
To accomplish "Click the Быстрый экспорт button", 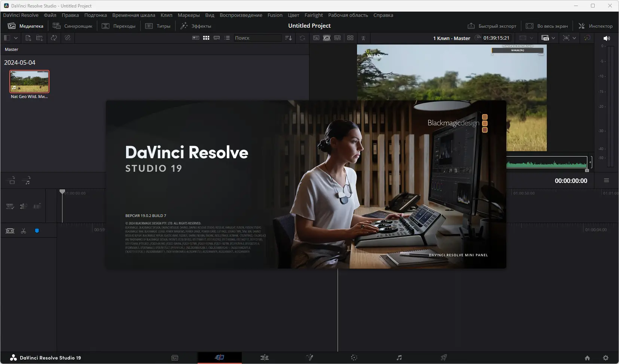I will pyautogui.click(x=492, y=26).
